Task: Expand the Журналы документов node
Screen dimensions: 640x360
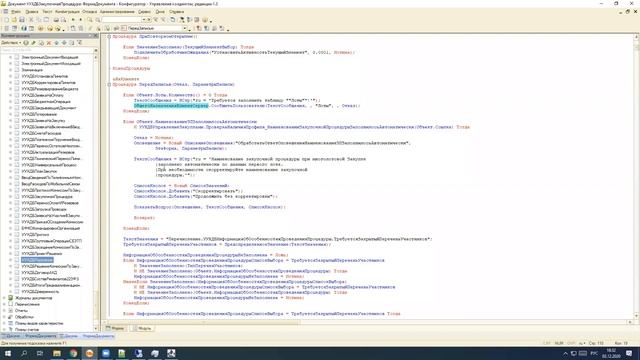Action: click(4, 298)
